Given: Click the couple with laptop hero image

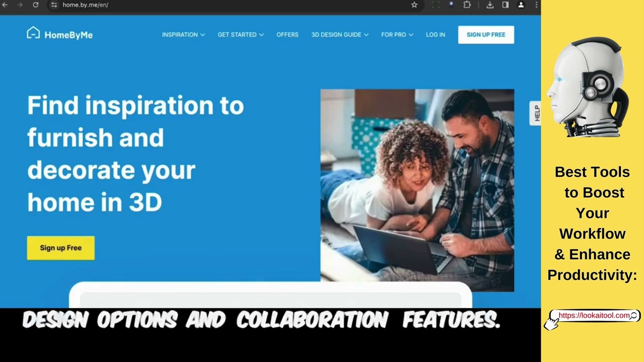Looking at the screenshot, I should (x=417, y=190).
